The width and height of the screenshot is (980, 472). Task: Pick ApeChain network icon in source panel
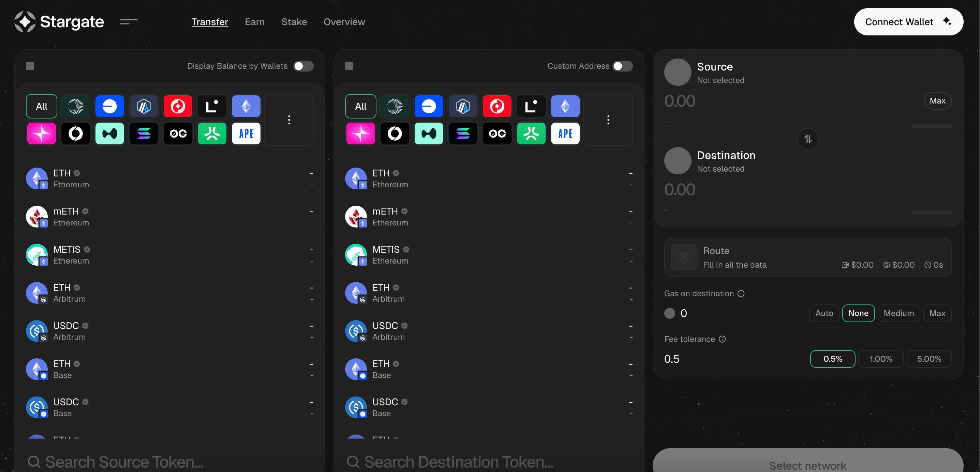[246, 133]
